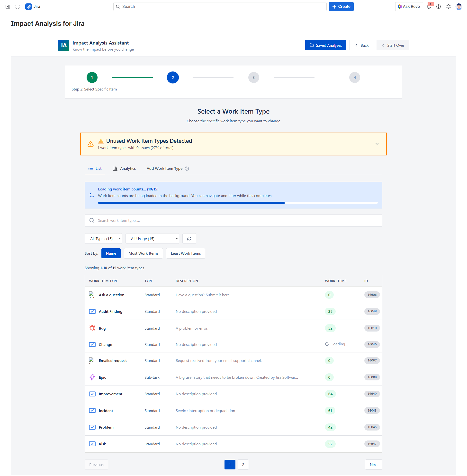Click the Audit Finding checkbox icon
This screenshot has width=467, height=476.
pos(92,311)
